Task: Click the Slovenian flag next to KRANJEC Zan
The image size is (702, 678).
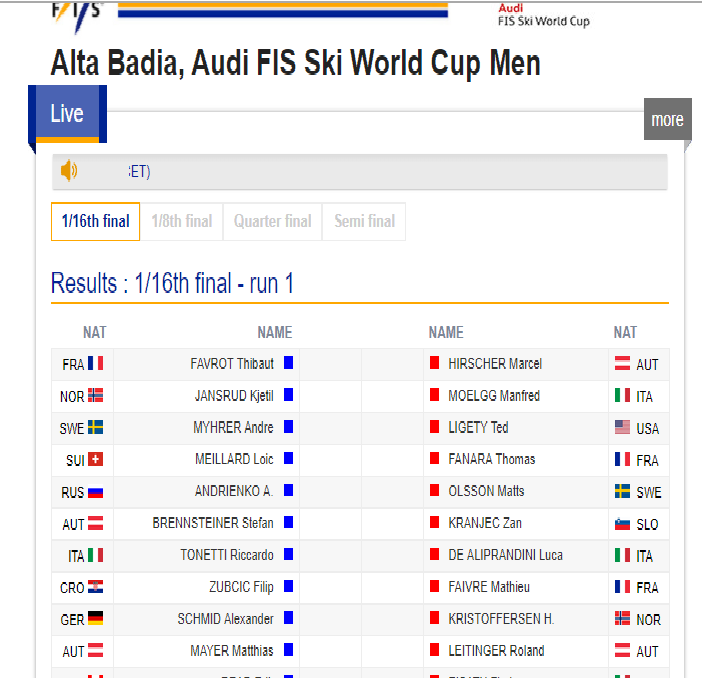Action: [x=622, y=524]
